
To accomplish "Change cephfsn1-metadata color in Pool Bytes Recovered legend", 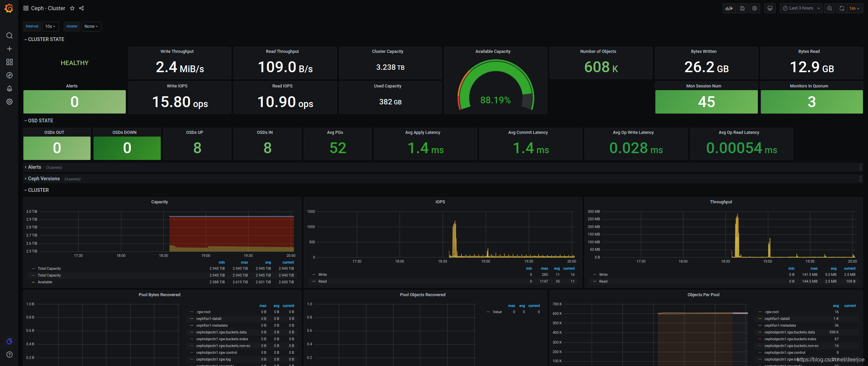I will (x=192, y=325).
